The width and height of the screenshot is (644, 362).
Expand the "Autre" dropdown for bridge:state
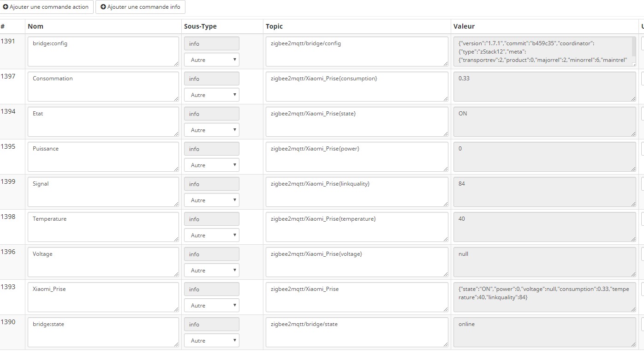pos(211,340)
